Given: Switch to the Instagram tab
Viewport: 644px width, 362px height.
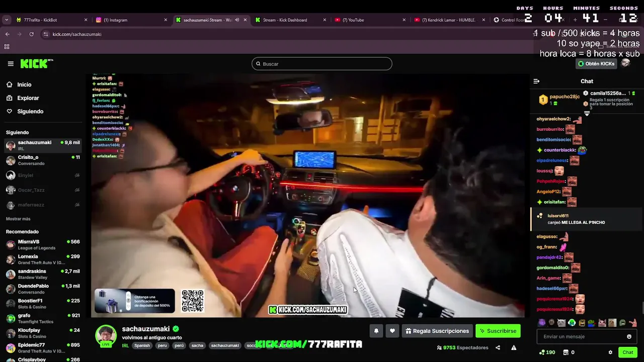Looking at the screenshot, I should [x=131, y=20].
